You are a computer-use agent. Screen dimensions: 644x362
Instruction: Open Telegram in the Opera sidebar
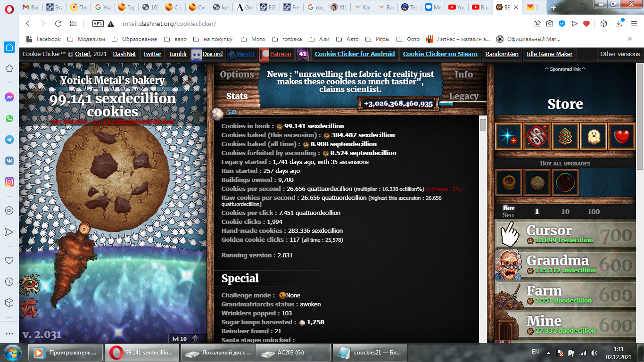[9, 140]
